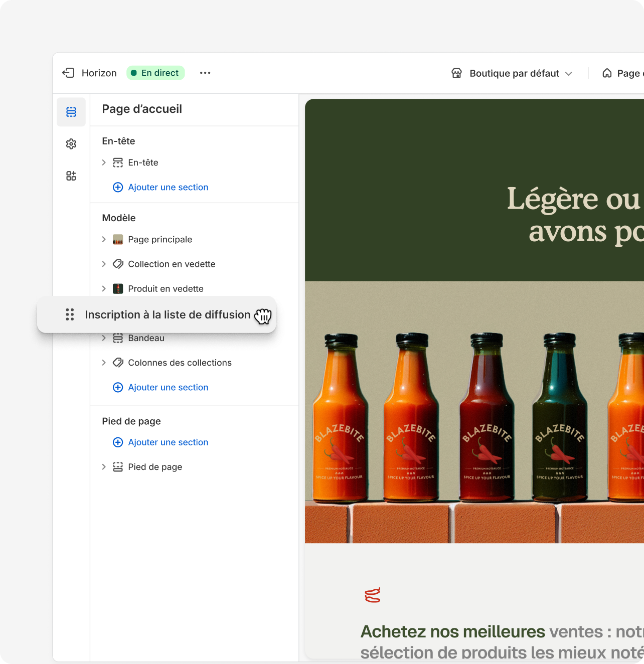Expand the Produit en vedette section

click(104, 288)
